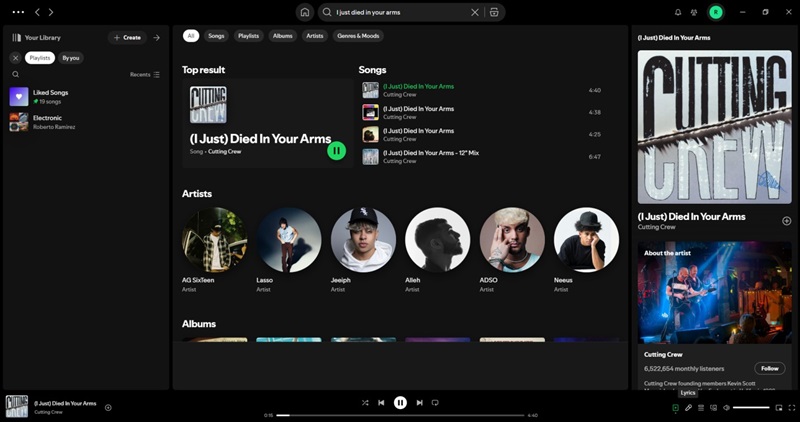The height and width of the screenshot is (422, 800).
Task: Add current song to Liked Songs in player bar
Action: [x=108, y=407]
